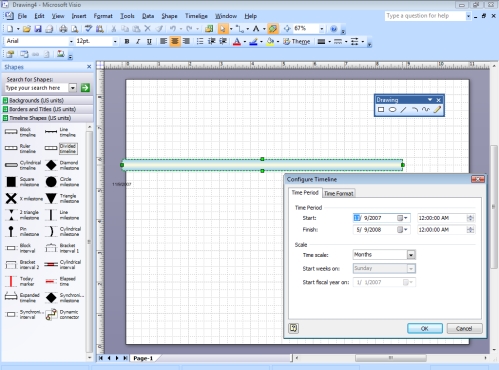Confirm with the OK button
Screen dimensions: 499x370
[425, 328]
